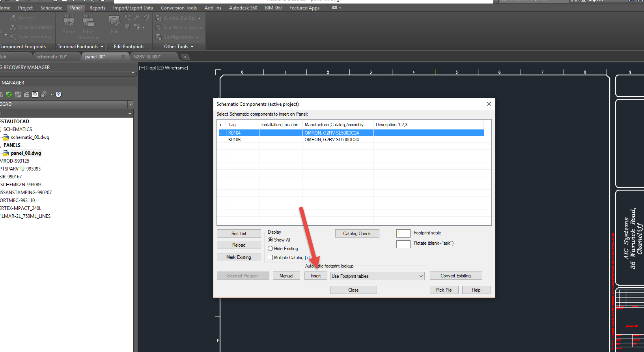The height and width of the screenshot is (352, 644).
Task: Click the Configuration tool icon
Action: (159, 37)
